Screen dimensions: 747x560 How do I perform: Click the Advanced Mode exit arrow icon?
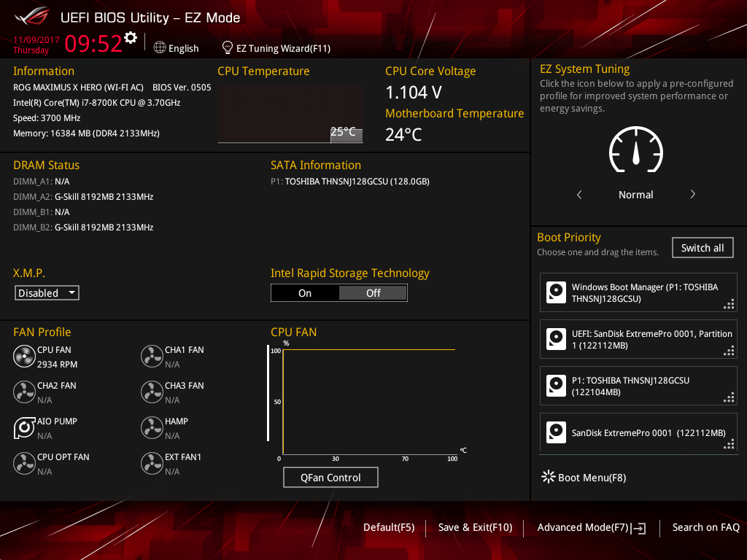coord(639,528)
